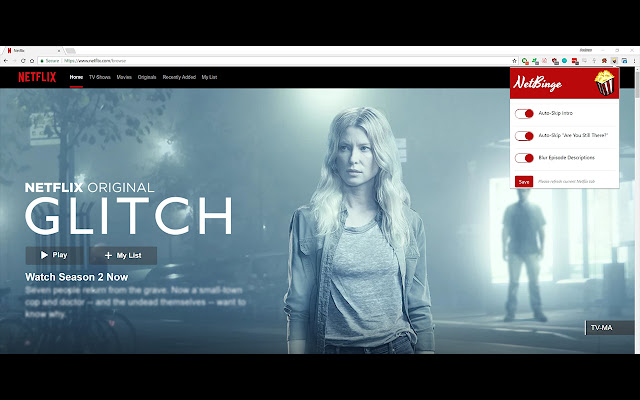Click the browser home icon
640x400 pixels.
(x=32, y=61)
